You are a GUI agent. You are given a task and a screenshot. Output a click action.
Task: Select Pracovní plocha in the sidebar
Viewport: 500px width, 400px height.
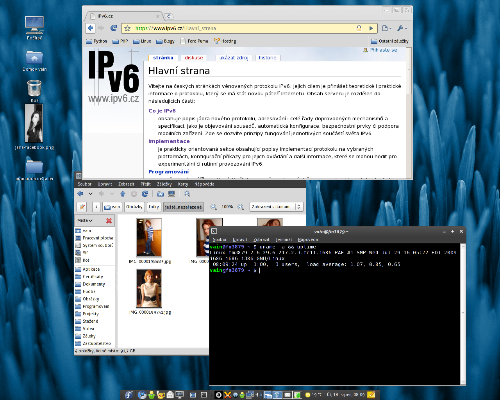[x=94, y=238]
